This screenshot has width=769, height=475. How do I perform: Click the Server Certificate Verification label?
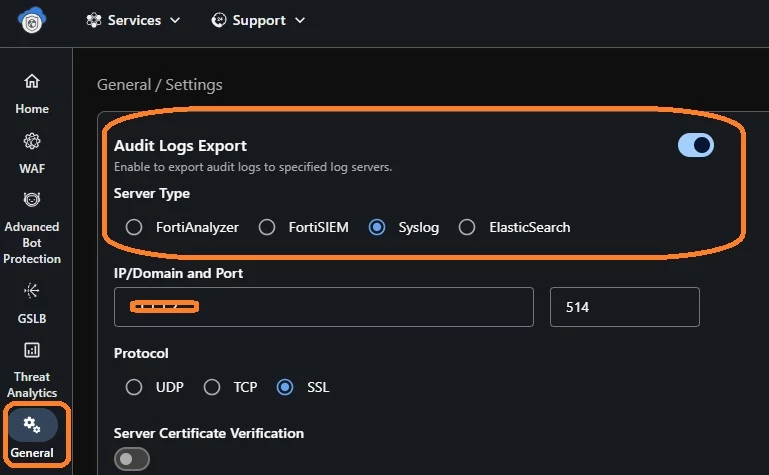coord(209,433)
